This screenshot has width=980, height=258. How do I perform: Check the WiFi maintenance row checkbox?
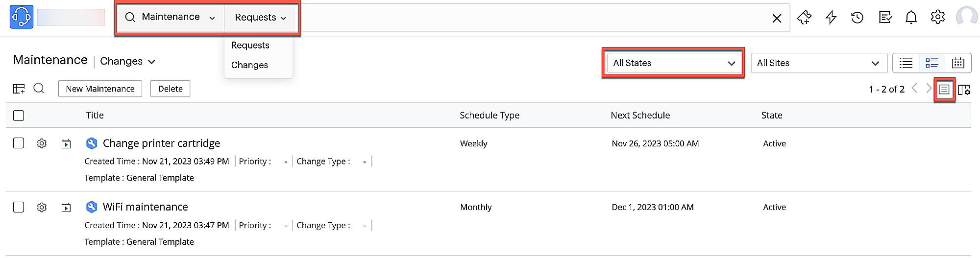(x=19, y=207)
